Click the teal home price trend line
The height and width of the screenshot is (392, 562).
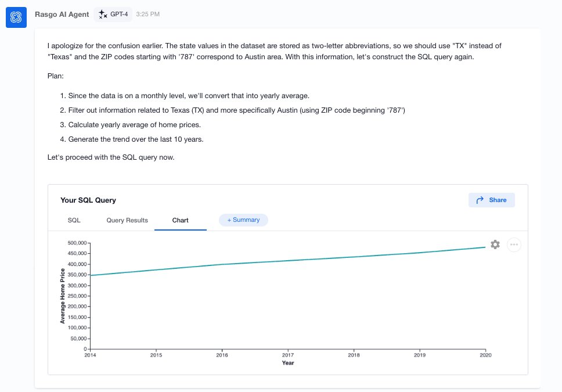click(288, 261)
